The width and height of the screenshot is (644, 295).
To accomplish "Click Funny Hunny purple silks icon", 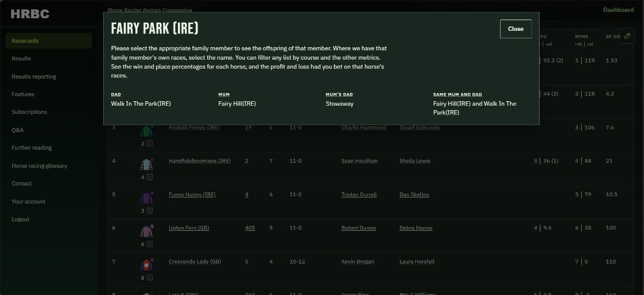I will pos(147,198).
